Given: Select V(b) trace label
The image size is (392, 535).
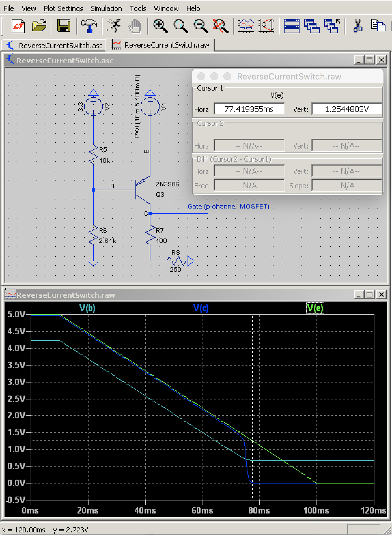Looking at the screenshot, I should (87, 308).
